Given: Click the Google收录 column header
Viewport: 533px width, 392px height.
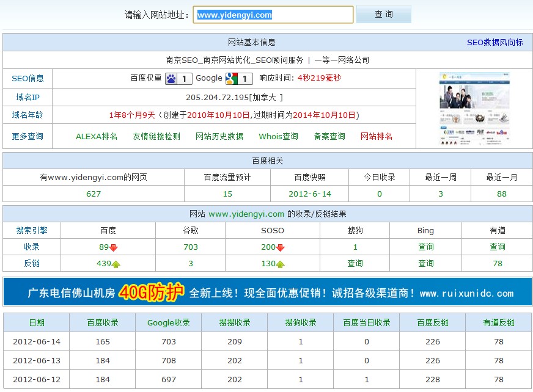Looking at the screenshot, I should (169, 323).
